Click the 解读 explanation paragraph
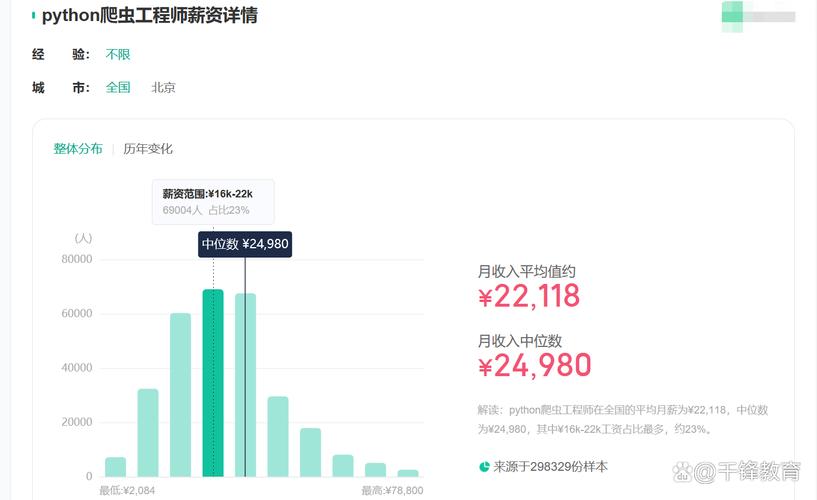This screenshot has width=817, height=500. point(623,420)
